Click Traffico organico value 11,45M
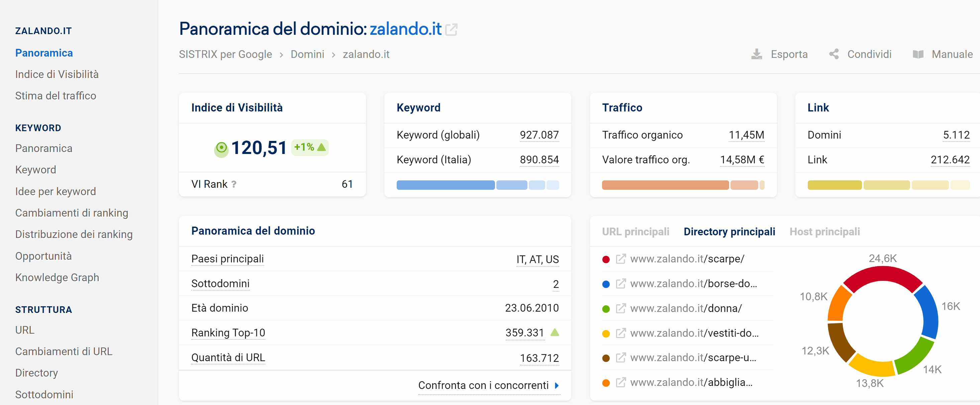The width and height of the screenshot is (980, 405). tap(746, 135)
